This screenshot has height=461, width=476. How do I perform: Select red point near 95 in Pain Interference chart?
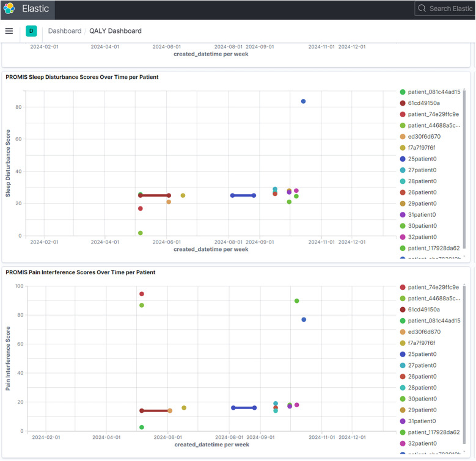[142, 294]
